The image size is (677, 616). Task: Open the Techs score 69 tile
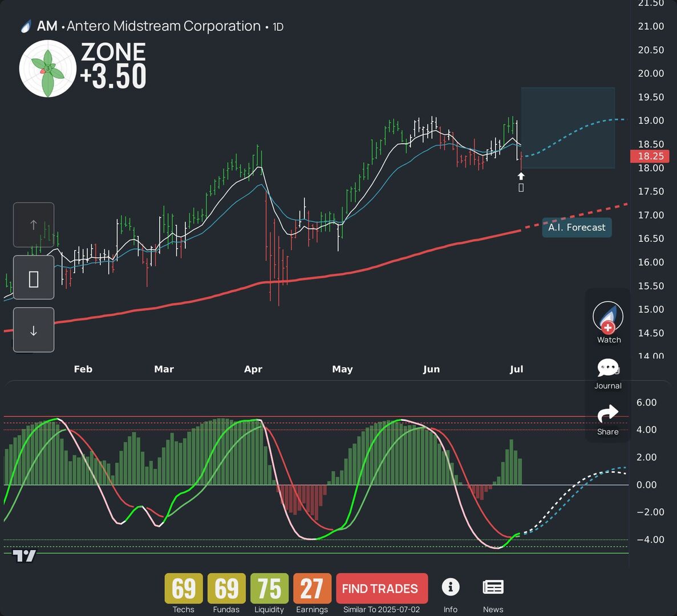184,589
